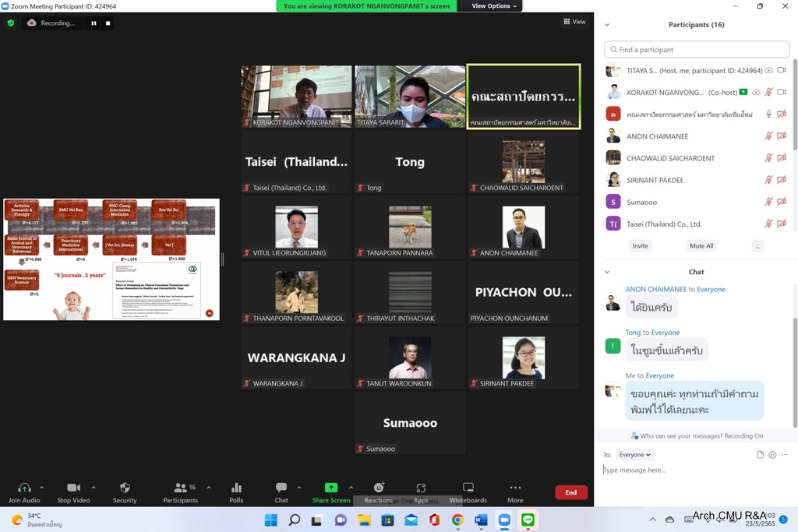Open the Everyone recipient dropdown in chat
This screenshot has width=798, height=532.
[634, 455]
